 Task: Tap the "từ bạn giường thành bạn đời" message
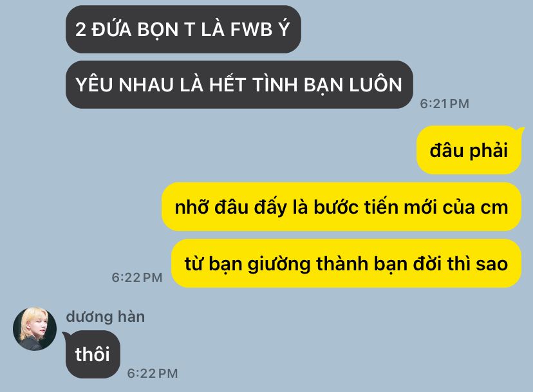click(x=346, y=263)
